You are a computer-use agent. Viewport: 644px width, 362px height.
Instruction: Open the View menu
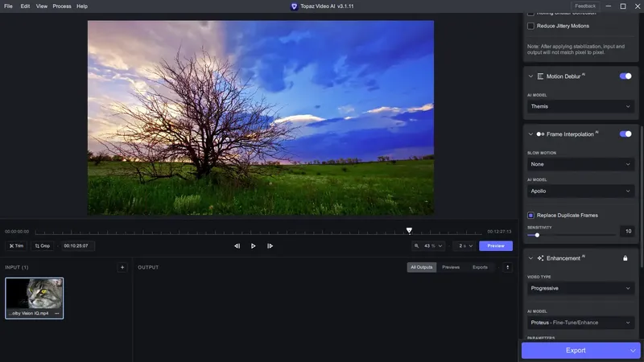(x=42, y=6)
